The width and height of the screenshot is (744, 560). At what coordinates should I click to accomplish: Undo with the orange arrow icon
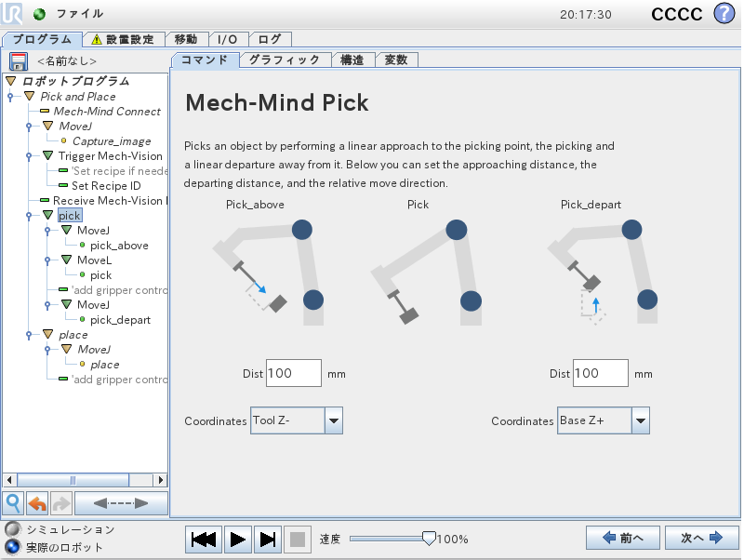coord(37,503)
